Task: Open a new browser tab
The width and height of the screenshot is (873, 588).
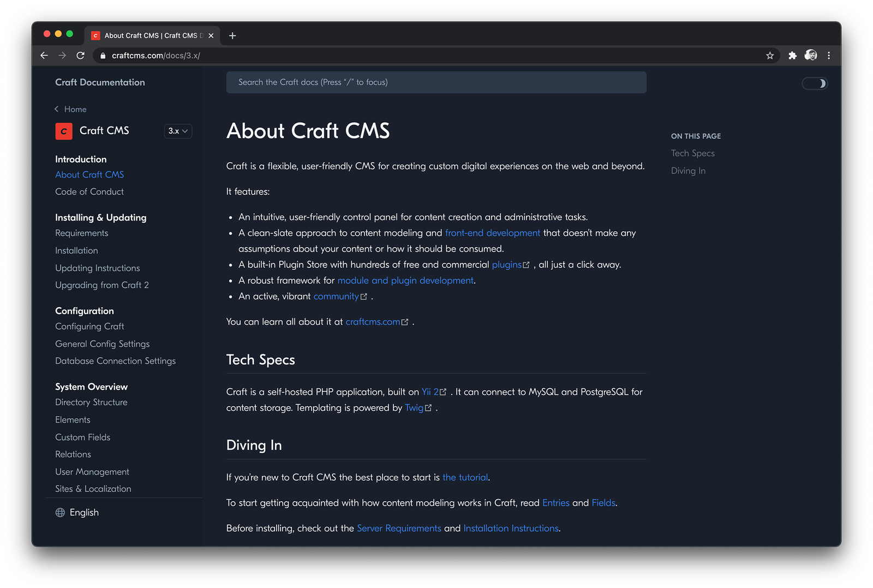Action: (x=232, y=35)
